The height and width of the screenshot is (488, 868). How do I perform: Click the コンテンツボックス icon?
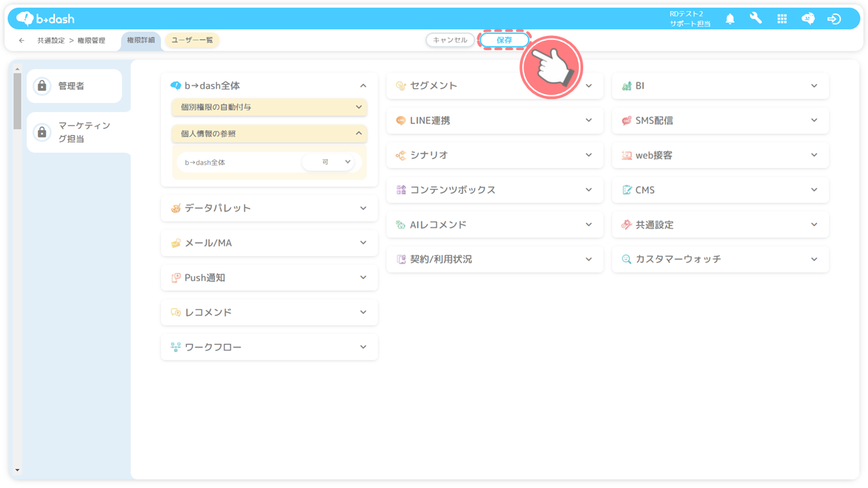click(x=401, y=190)
